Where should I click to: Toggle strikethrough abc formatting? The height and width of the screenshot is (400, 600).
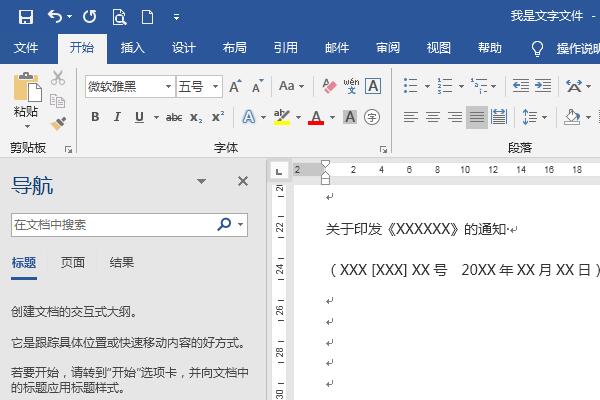coord(174,117)
